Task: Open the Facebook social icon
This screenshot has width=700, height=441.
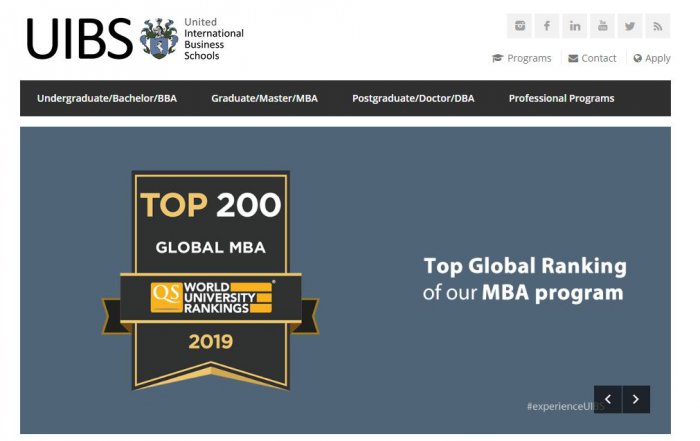Action: pyautogui.click(x=547, y=26)
